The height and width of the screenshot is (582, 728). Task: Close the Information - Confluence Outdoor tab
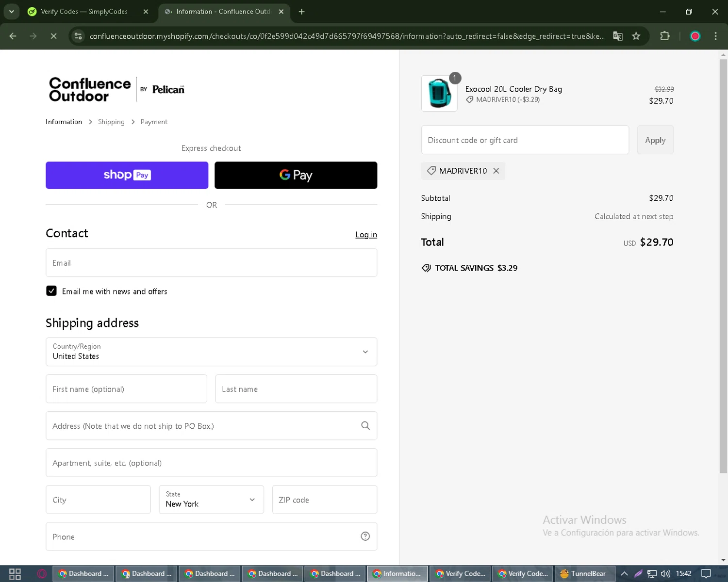point(281,12)
